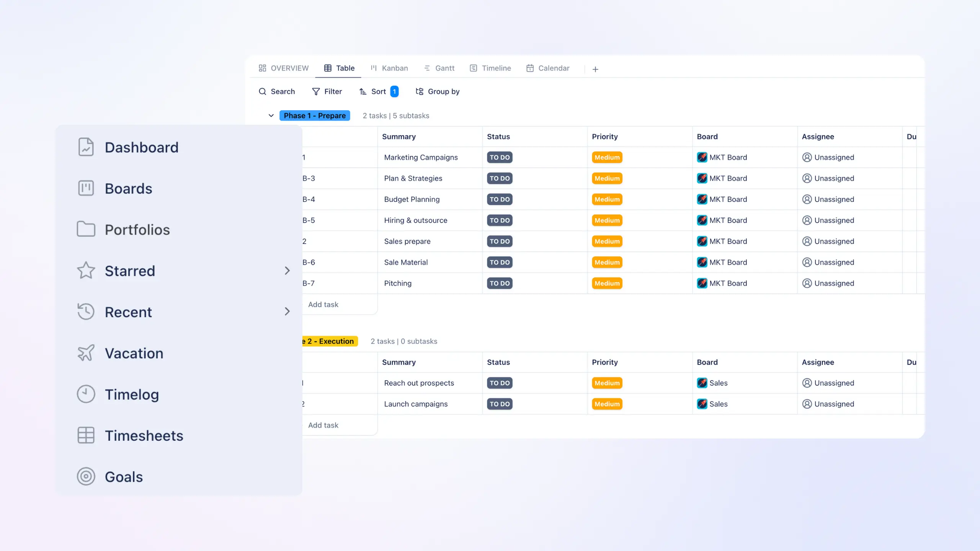Click Add task under Phase 2 - Execution
This screenshot has height=551, width=980.
[323, 425]
